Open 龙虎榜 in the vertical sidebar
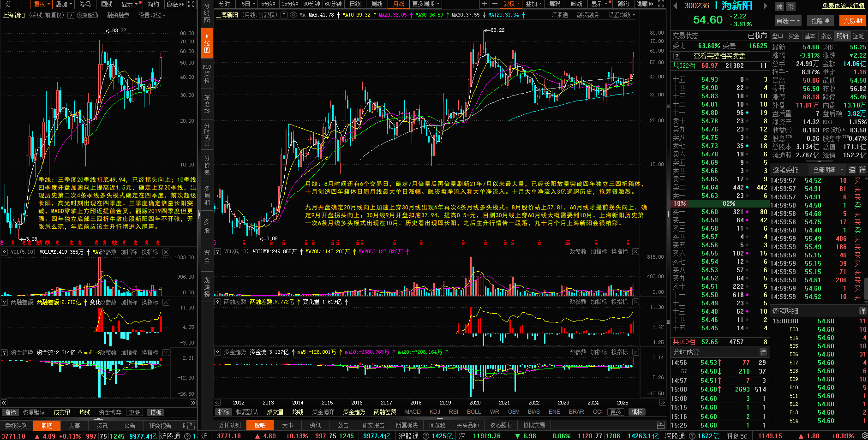This screenshot has height=440, width=868. click(x=207, y=286)
